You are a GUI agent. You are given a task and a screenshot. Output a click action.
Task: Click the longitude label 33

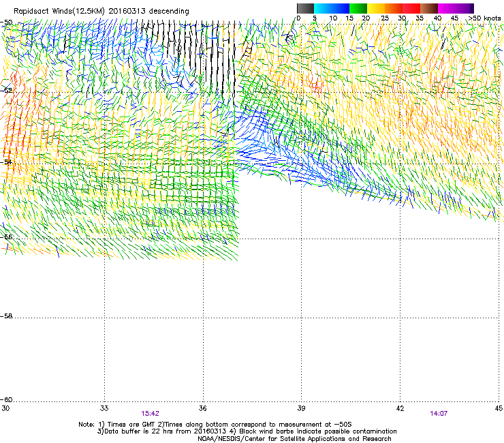pos(104,408)
